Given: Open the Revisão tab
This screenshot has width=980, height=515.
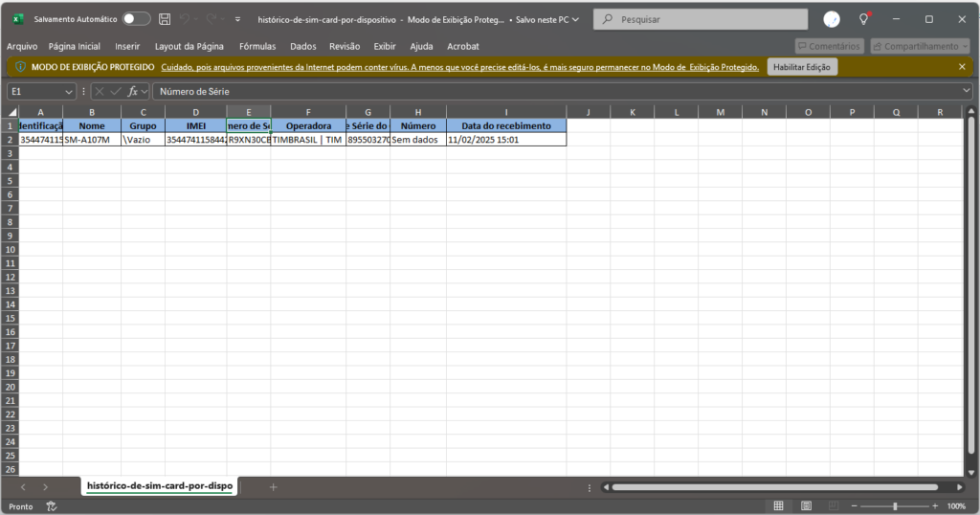Looking at the screenshot, I should (x=345, y=46).
